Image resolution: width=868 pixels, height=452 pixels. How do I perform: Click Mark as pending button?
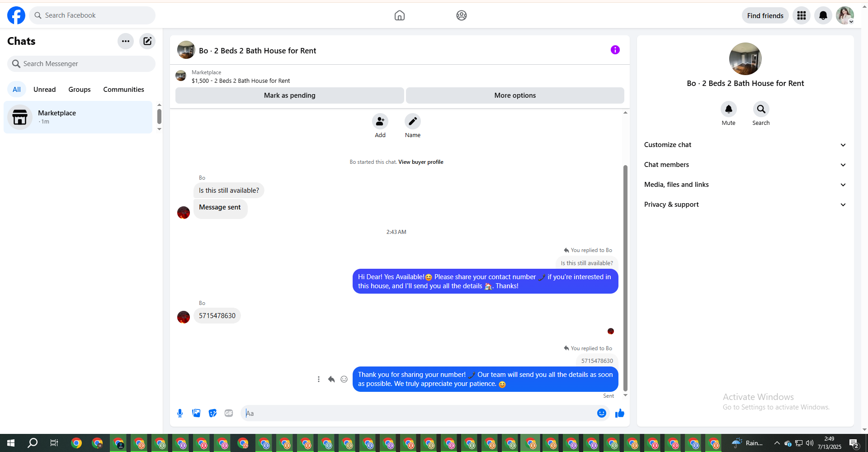[290, 95]
